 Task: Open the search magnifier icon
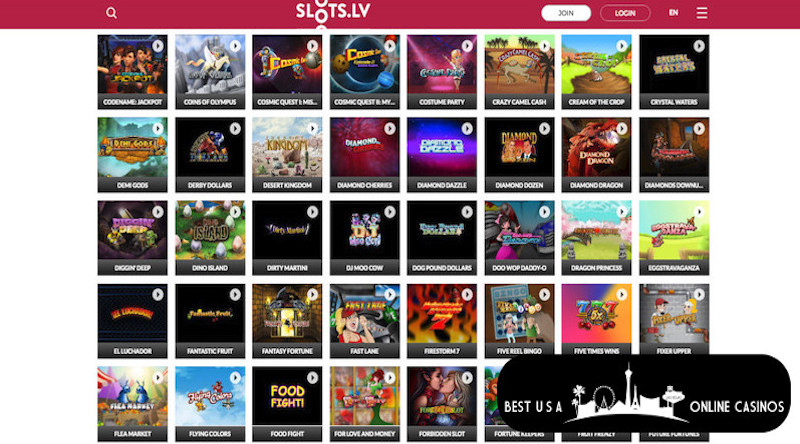pos(111,13)
